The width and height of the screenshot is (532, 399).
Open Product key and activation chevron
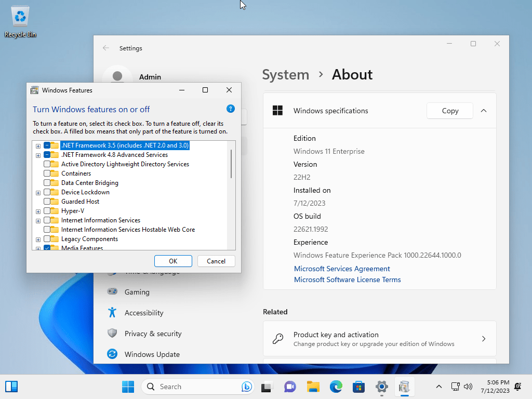click(484, 339)
